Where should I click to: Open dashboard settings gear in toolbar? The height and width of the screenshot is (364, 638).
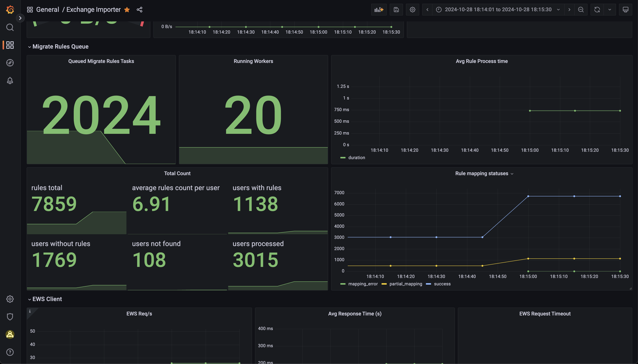pyautogui.click(x=412, y=9)
